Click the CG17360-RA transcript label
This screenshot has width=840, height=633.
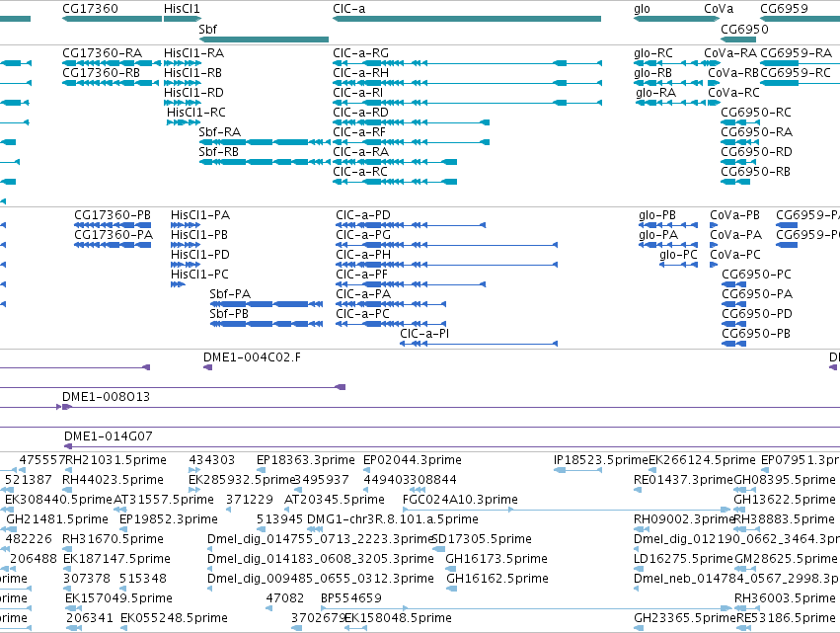pos(103,53)
